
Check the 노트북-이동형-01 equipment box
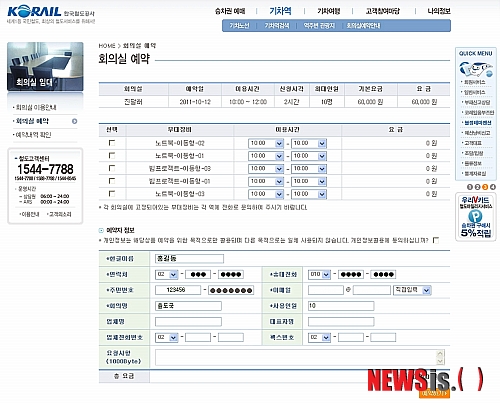pyautogui.click(x=112, y=156)
